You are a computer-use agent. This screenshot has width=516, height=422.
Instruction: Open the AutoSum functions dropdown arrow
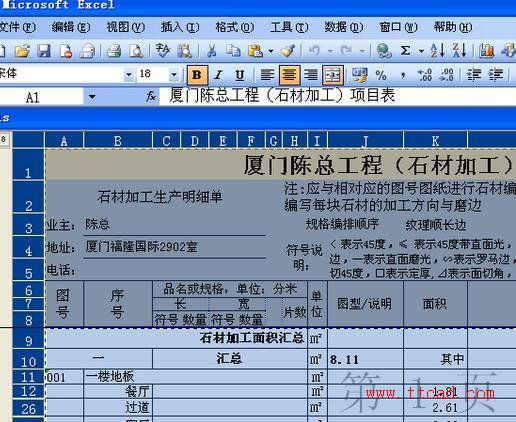(421, 51)
